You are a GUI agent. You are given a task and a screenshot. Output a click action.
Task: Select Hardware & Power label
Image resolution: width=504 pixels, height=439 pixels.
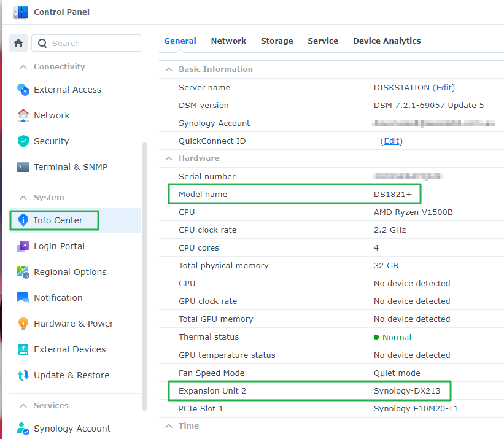pyautogui.click(x=74, y=324)
